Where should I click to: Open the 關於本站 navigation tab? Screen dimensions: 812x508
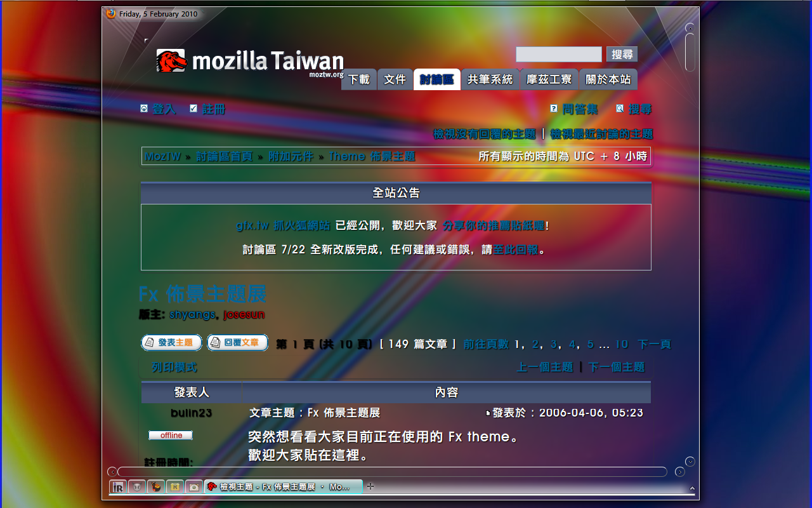tap(608, 79)
